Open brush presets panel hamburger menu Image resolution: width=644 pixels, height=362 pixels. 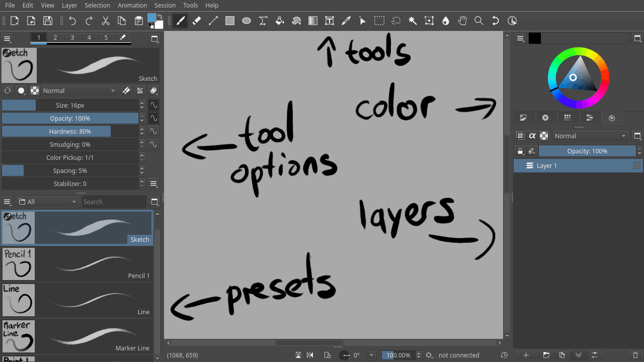7,202
